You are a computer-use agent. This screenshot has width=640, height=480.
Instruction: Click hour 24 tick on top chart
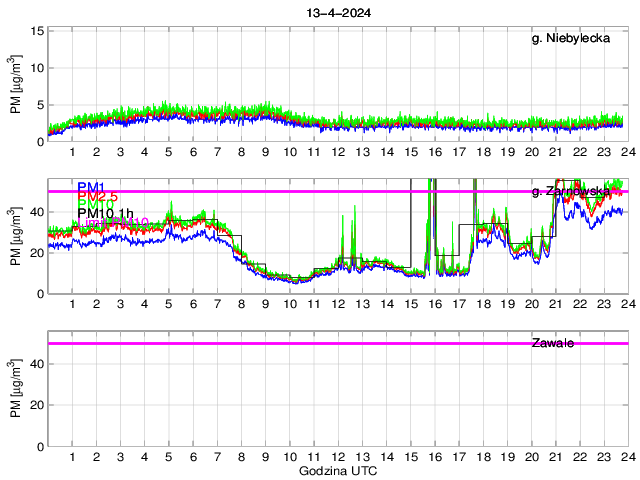point(629,152)
